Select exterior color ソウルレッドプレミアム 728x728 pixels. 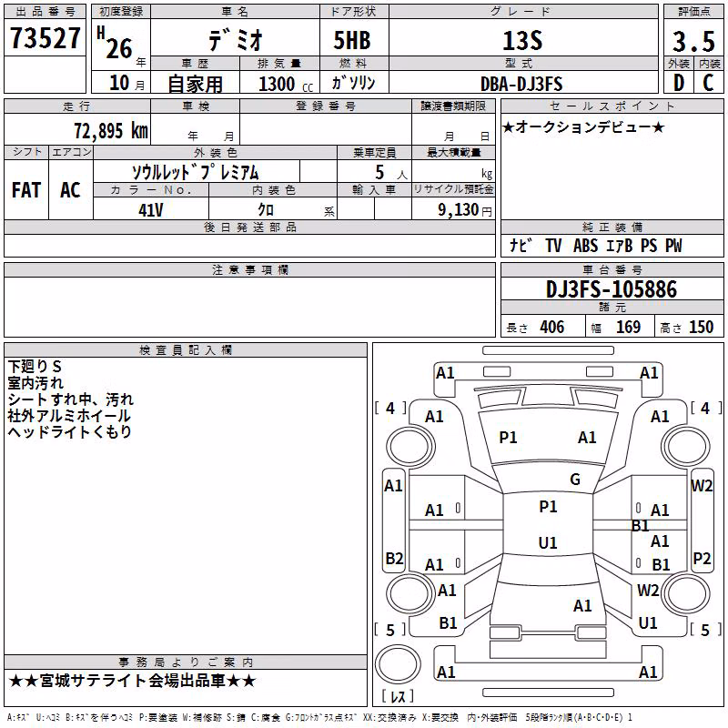pos(196,172)
